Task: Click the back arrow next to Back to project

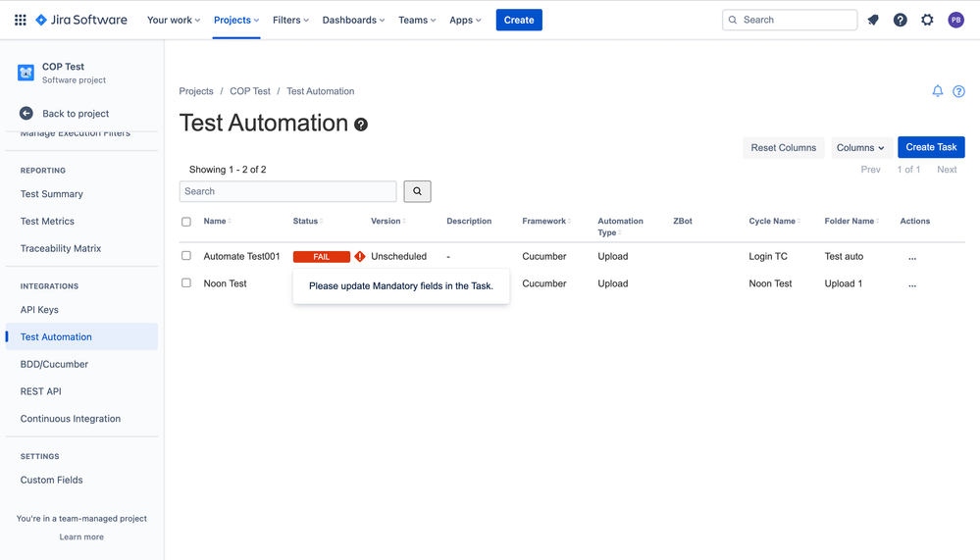Action: pyautogui.click(x=26, y=113)
